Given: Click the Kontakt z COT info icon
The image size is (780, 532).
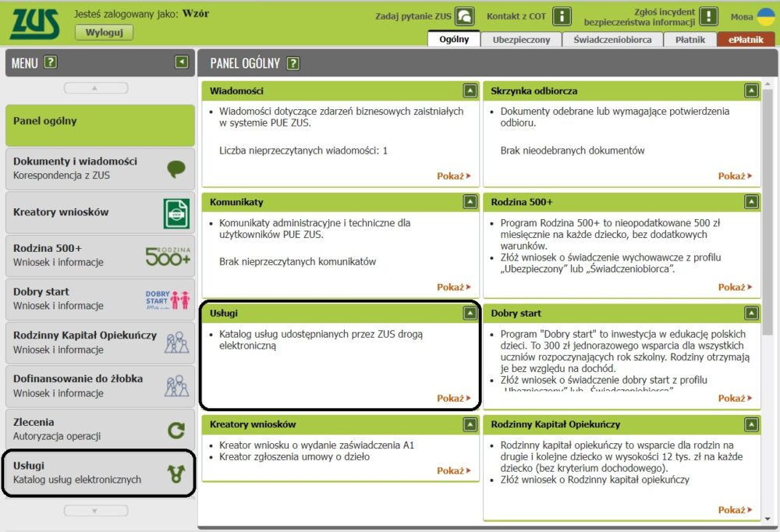Looking at the screenshot, I should coord(562,16).
